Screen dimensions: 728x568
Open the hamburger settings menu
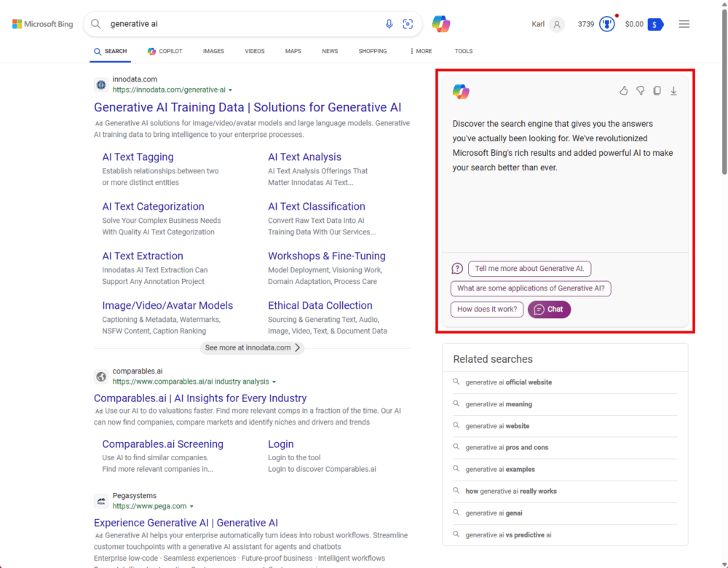click(684, 24)
